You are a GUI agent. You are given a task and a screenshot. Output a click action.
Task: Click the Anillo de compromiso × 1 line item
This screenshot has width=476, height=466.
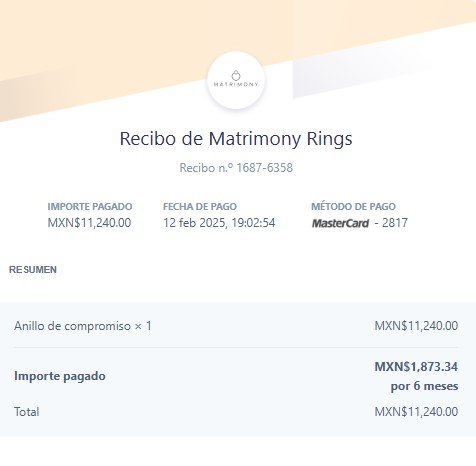83,326
